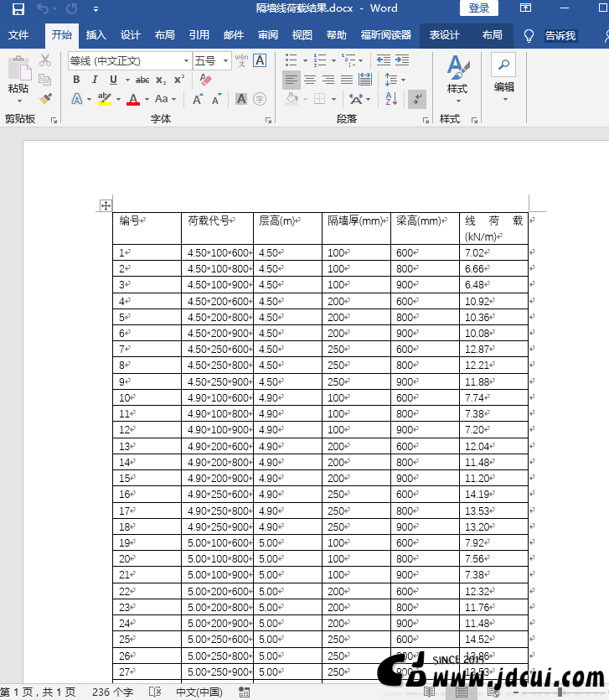
Task: Cut selection with the scissors icon
Action: click(45, 60)
